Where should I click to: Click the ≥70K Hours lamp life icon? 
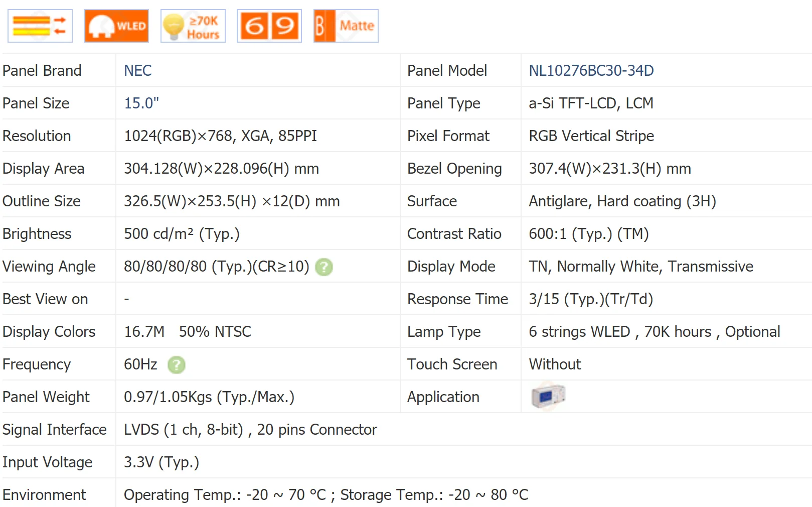[193, 26]
